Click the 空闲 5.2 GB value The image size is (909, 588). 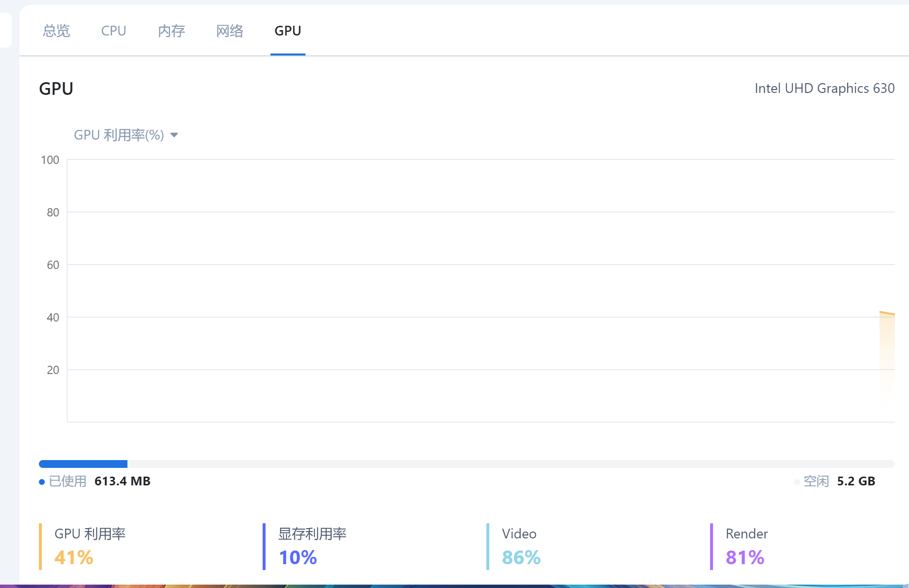pos(856,481)
